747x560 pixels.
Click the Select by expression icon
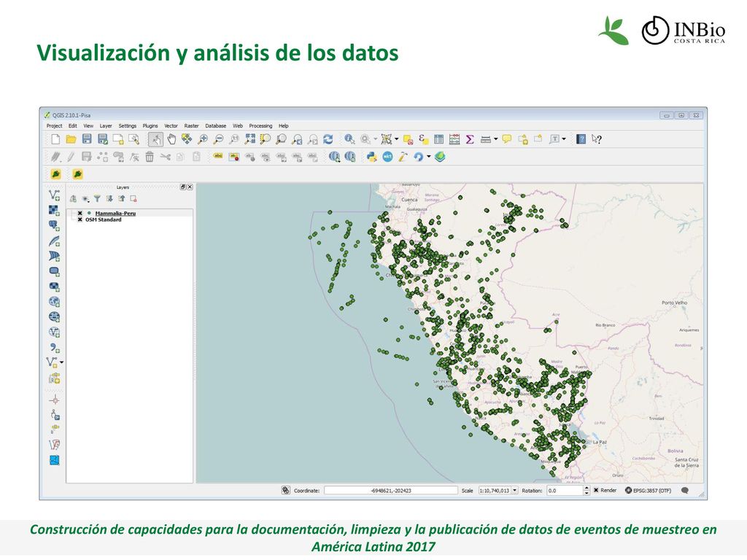pos(423,139)
